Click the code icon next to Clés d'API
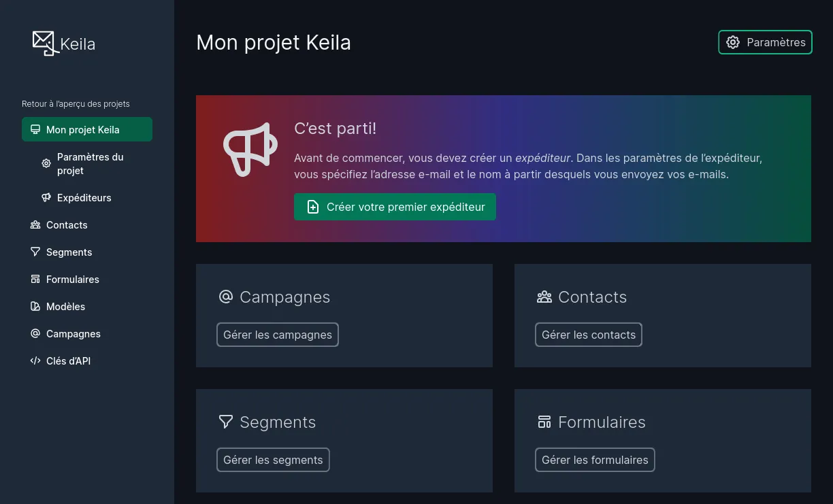 click(35, 360)
